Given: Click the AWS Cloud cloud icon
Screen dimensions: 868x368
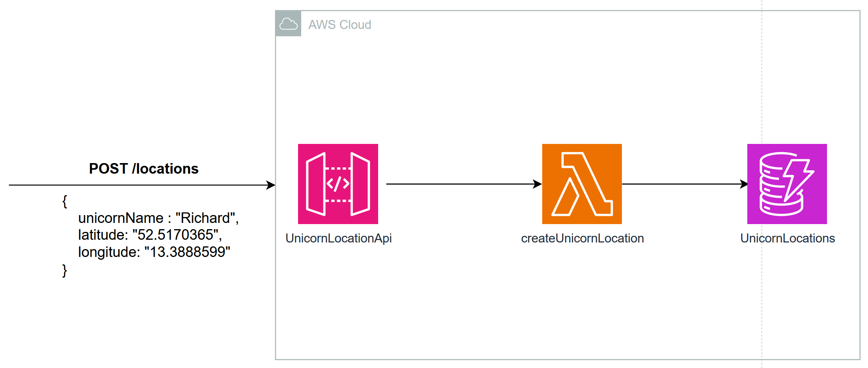Looking at the screenshot, I should (x=289, y=24).
